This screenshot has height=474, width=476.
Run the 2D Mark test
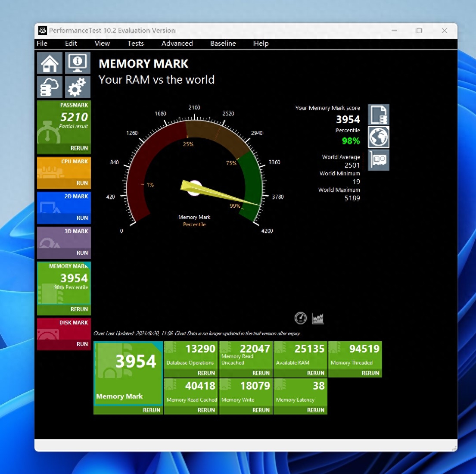(x=82, y=218)
